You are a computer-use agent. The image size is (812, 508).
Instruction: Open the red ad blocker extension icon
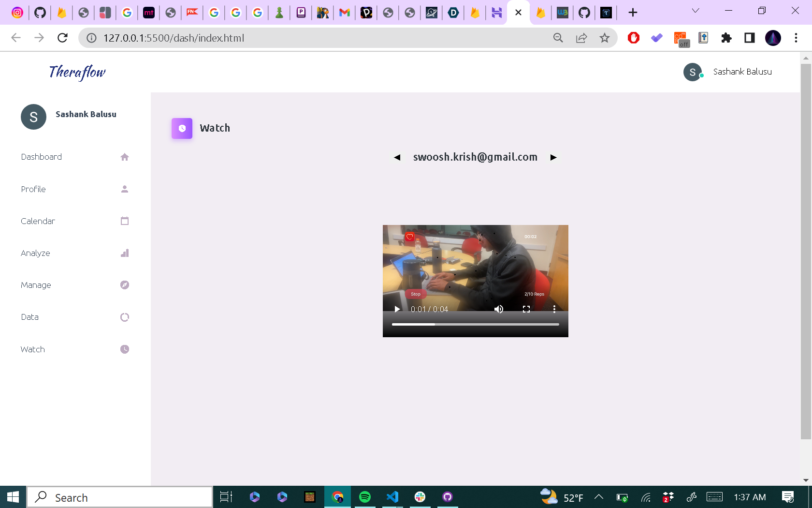[634, 38]
